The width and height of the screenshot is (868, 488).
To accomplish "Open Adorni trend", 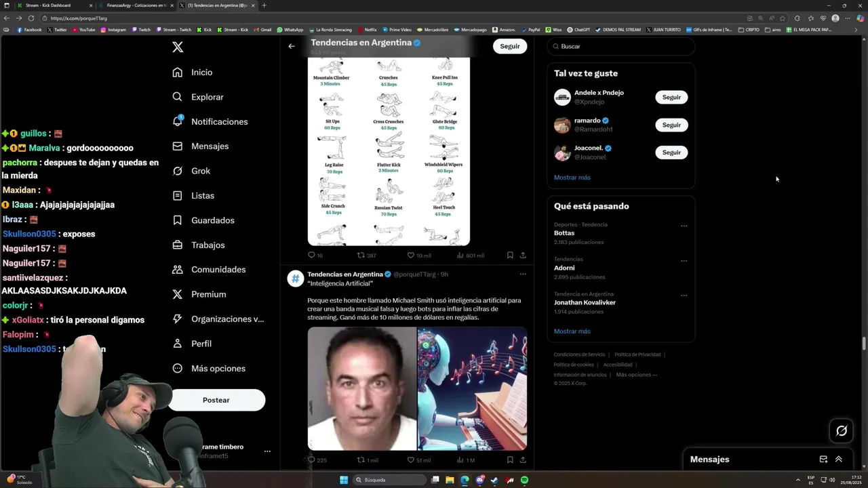I will point(564,268).
